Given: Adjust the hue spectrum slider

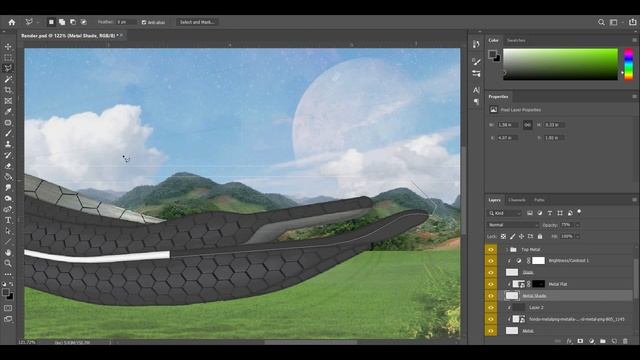Looking at the screenshot, I should click(x=629, y=64).
